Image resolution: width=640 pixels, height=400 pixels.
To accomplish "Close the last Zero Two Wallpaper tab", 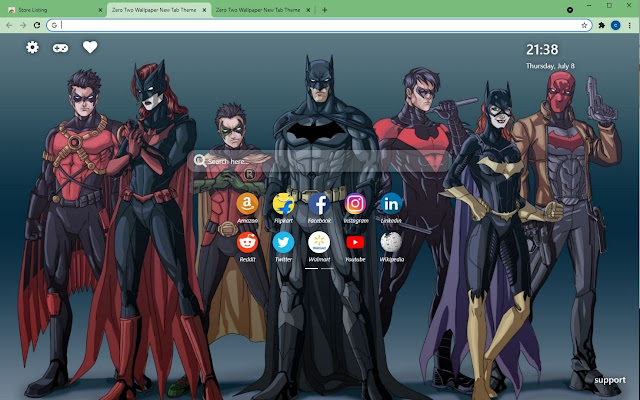I will tap(308, 10).
